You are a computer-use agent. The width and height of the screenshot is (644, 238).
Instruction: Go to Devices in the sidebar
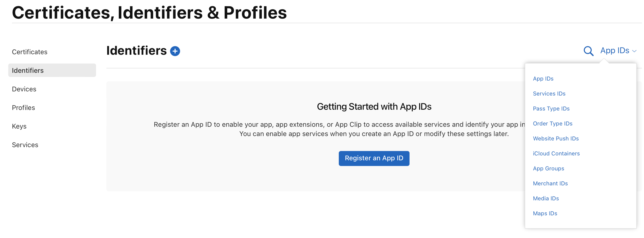(24, 89)
